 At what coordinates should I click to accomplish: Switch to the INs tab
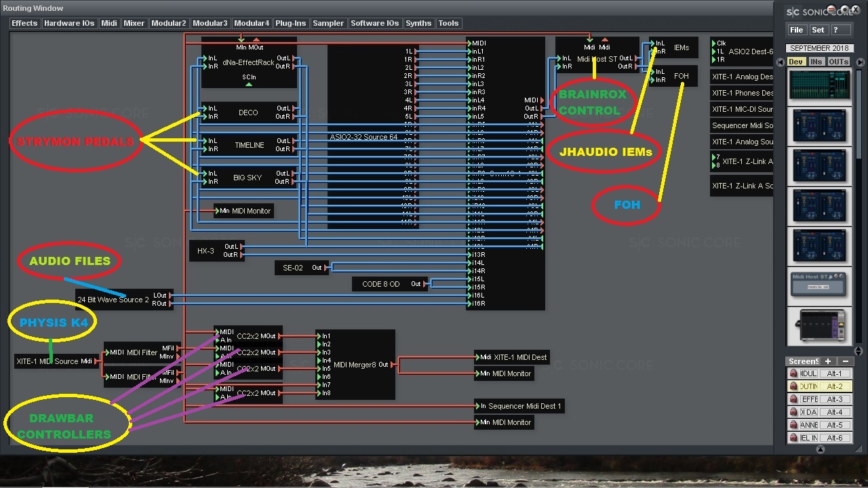(x=816, y=62)
